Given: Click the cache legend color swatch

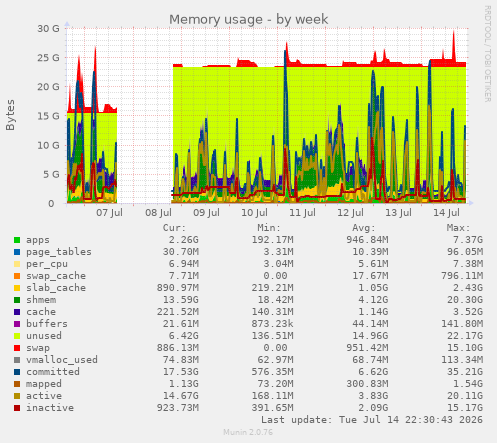Looking at the screenshot, I should point(17,312).
